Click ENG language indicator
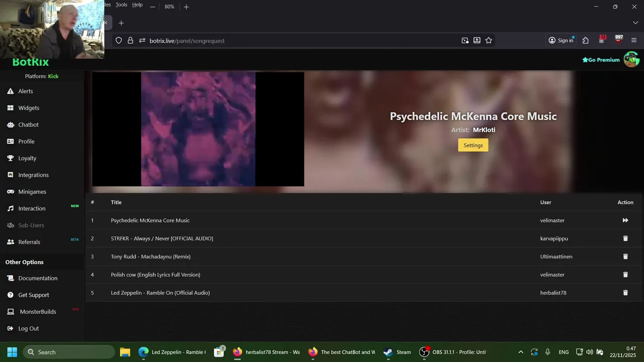Screen dimensions: 644x362 click(563, 352)
